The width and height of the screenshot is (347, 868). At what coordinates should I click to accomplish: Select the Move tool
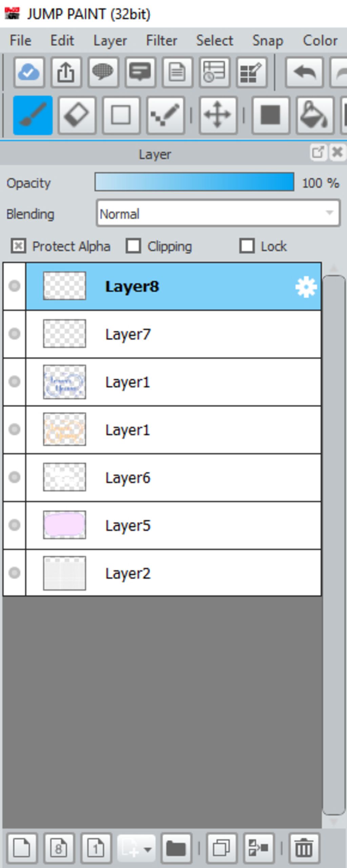[x=218, y=115]
